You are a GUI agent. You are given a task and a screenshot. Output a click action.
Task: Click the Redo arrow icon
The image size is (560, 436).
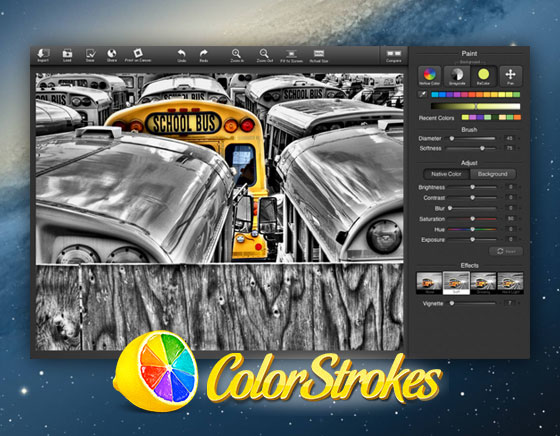[204, 56]
